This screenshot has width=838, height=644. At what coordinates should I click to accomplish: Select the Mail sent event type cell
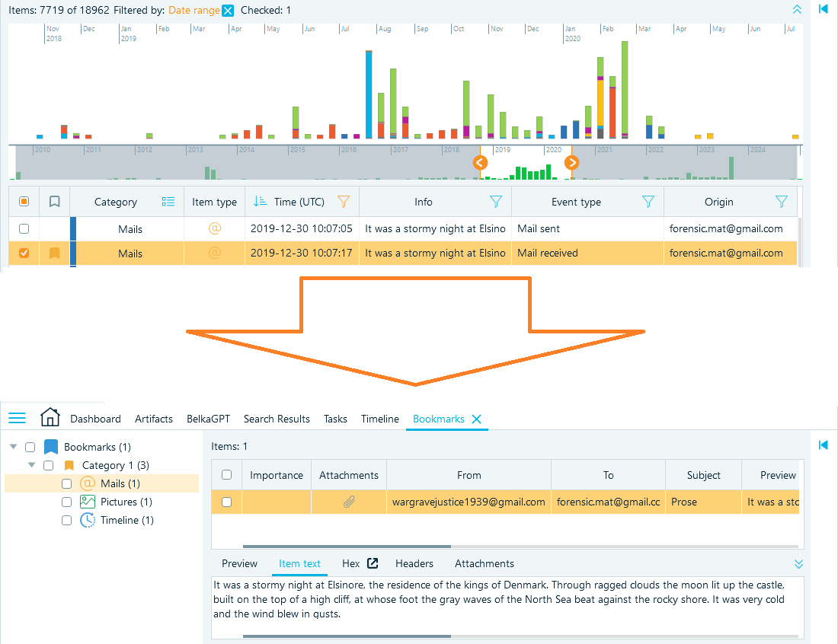587,228
